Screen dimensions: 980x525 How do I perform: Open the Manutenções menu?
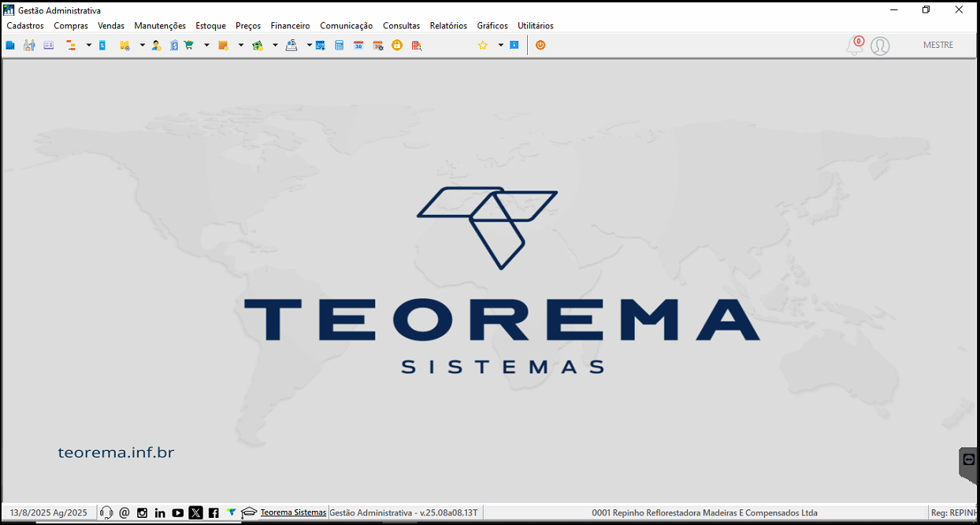coord(160,26)
